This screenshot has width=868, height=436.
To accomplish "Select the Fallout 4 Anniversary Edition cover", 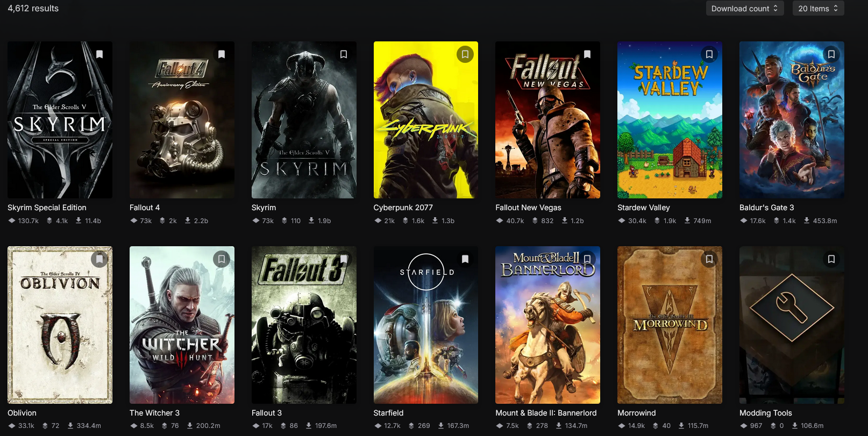I will click(182, 120).
